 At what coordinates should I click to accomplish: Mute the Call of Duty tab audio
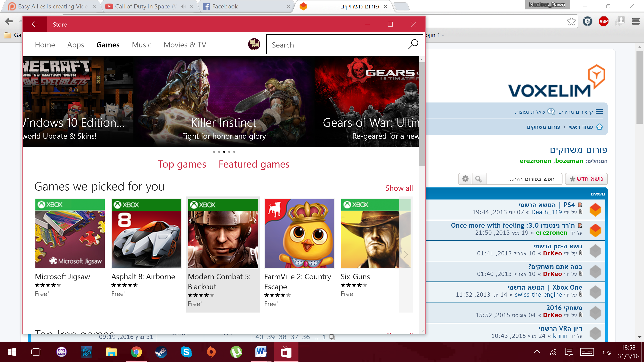pos(183,6)
